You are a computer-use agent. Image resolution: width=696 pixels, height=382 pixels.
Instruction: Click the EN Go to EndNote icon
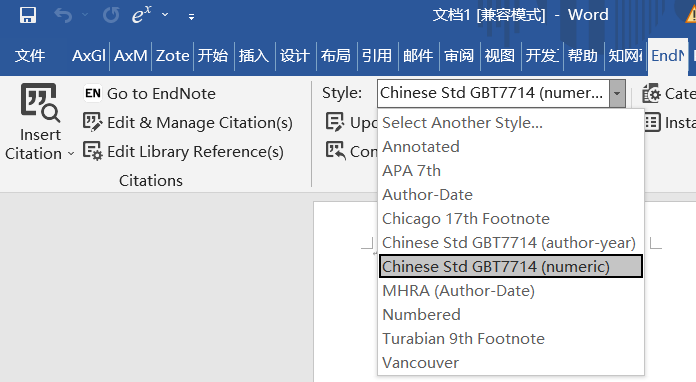point(93,94)
